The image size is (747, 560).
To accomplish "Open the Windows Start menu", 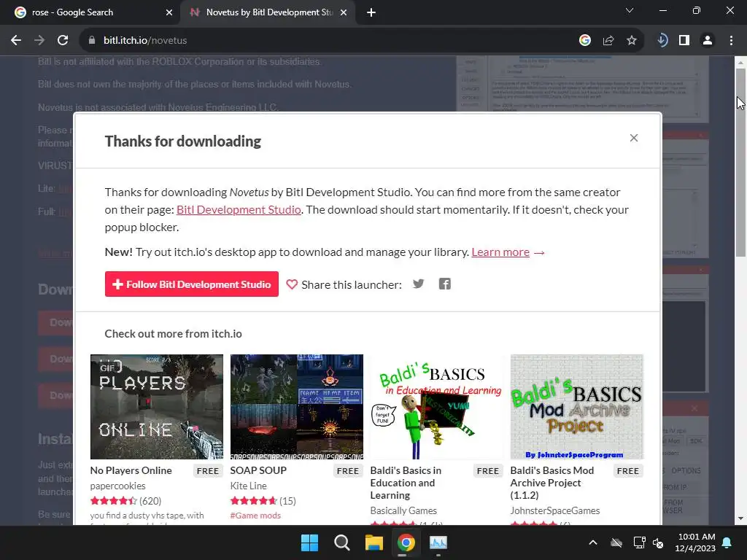I will pyautogui.click(x=309, y=542).
